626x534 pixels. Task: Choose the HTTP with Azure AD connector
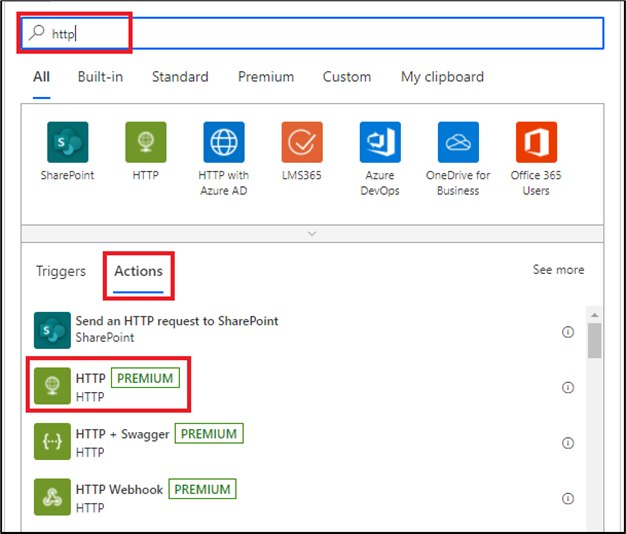pyautogui.click(x=224, y=142)
